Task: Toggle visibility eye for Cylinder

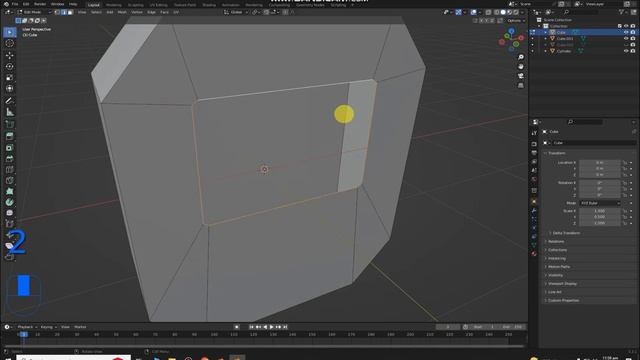Action: 626,51
